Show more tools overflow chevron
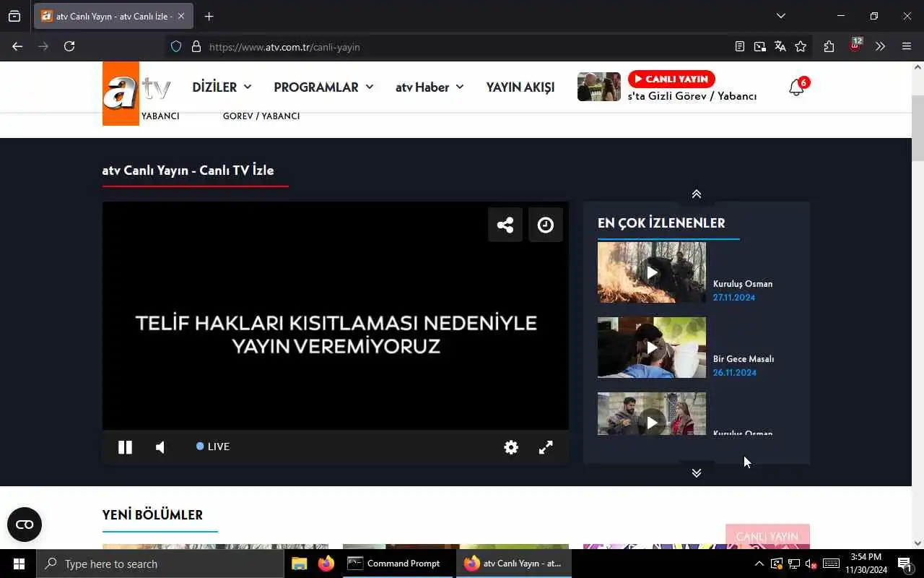 click(x=880, y=46)
